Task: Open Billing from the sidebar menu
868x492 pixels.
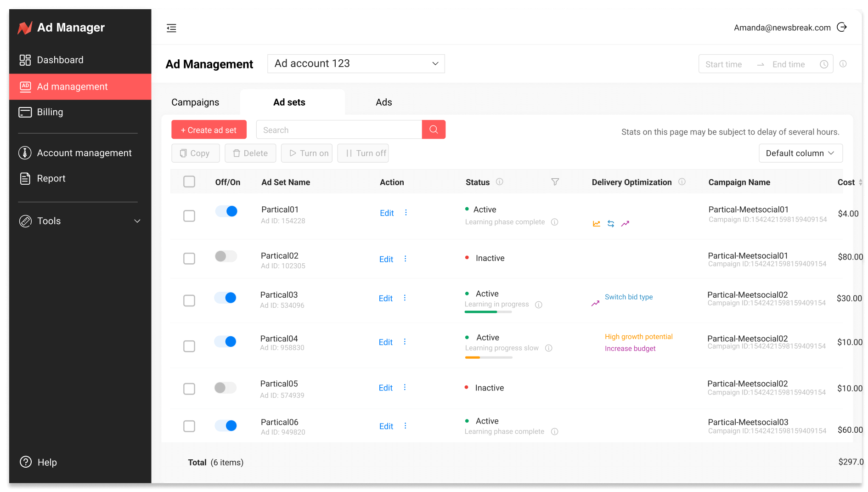Action: [50, 112]
